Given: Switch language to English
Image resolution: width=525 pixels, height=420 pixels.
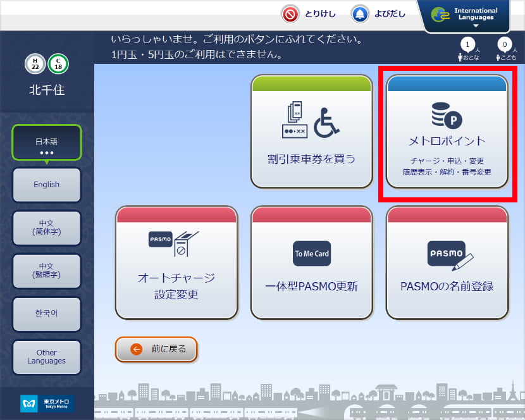Looking at the screenshot, I should click(x=46, y=185).
